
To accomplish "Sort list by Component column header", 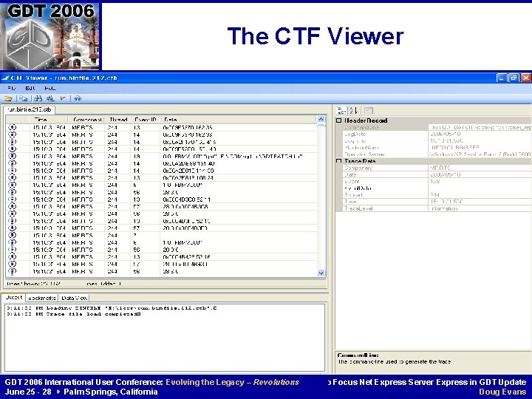I will (x=87, y=120).
